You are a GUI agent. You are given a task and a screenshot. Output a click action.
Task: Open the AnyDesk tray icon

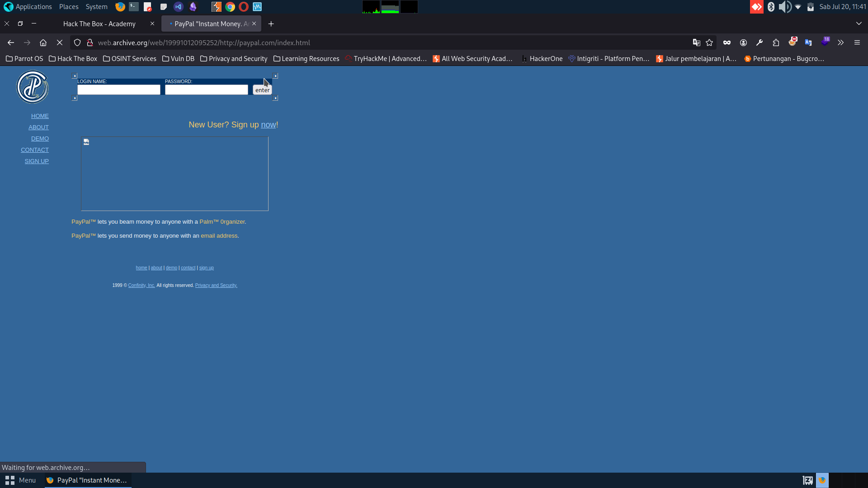click(x=757, y=7)
